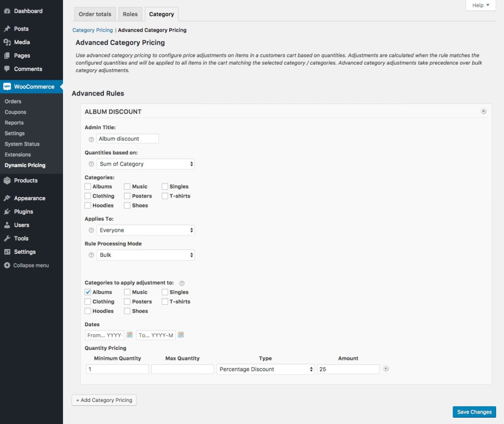The width and height of the screenshot is (504, 424).
Task: Open the Percentage Discount type dropdown
Action: (265, 369)
